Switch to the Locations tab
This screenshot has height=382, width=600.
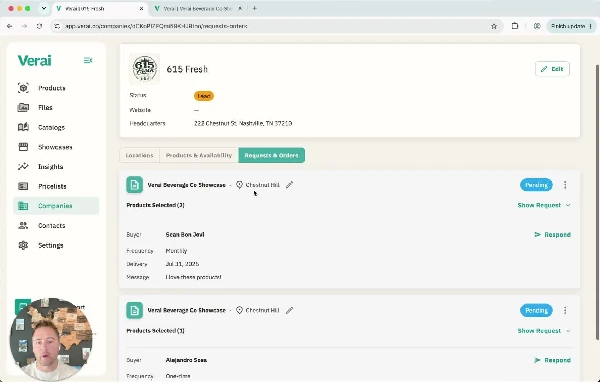[x=139, y=155]
